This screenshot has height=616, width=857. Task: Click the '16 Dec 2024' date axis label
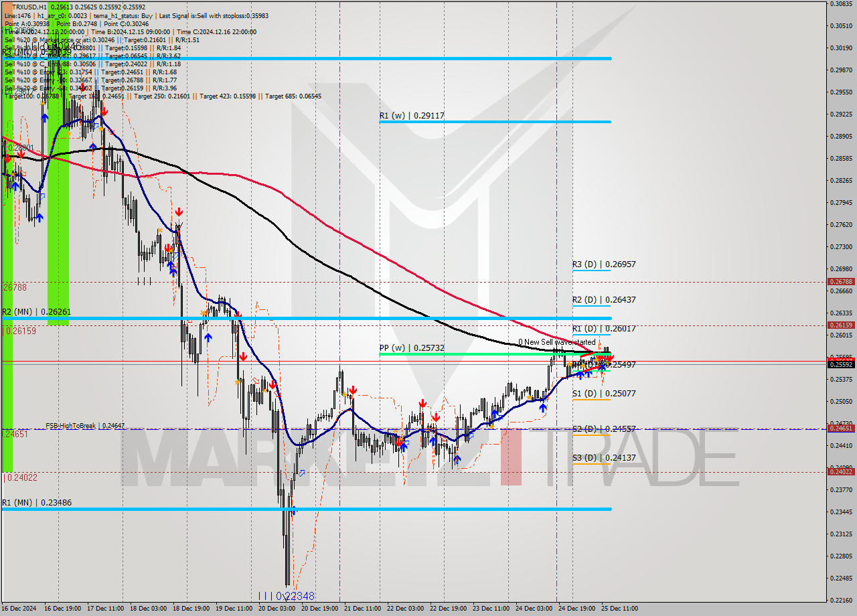click(x=19, y=609)
